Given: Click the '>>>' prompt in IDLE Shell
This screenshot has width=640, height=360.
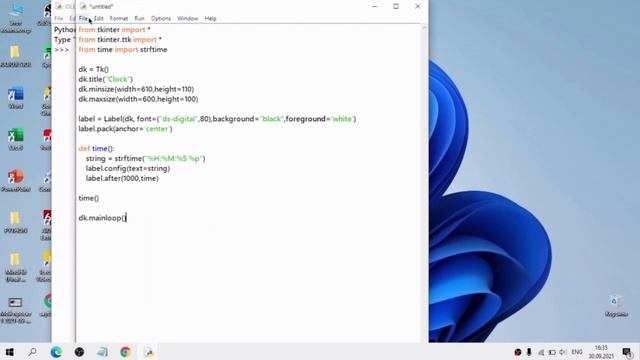Looking at the screenshot, I should coord(62,50).
